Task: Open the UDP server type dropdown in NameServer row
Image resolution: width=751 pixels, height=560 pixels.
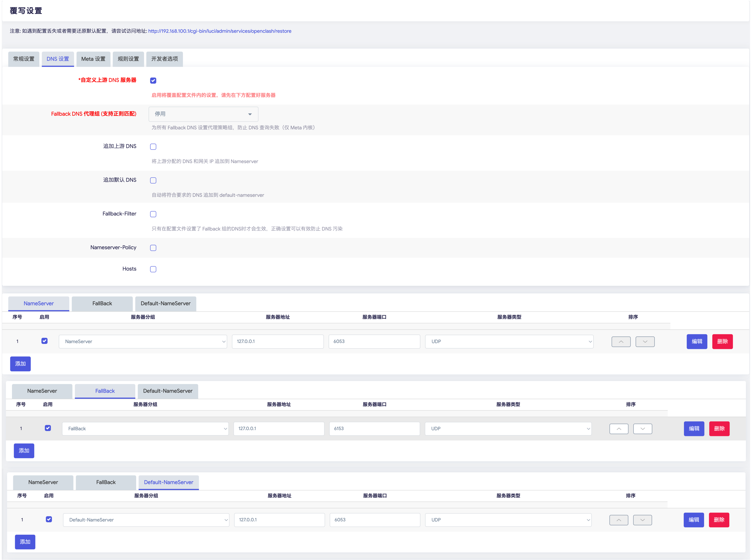Action: (x=509, y=341)
